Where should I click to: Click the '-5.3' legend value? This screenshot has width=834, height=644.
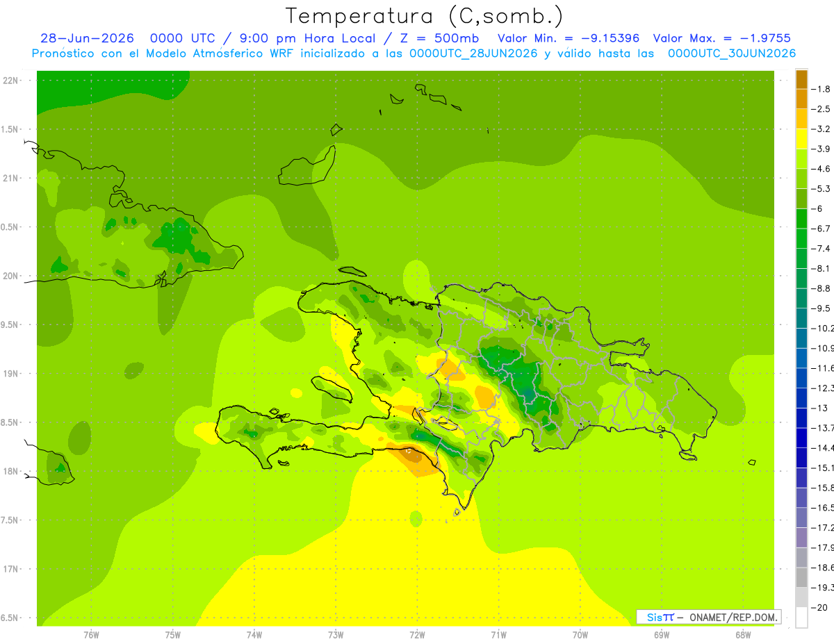(x=820, y=189)
